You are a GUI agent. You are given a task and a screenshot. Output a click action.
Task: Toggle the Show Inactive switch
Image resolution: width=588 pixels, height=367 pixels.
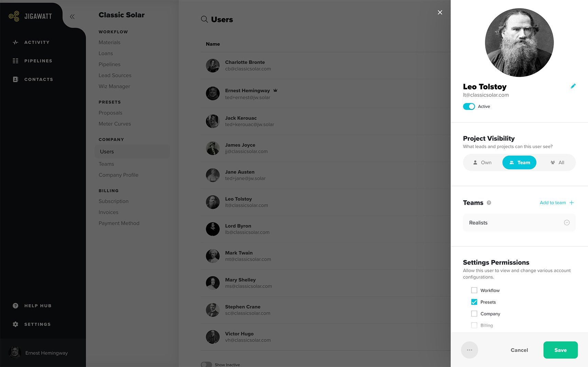pyautogui.click(x=206, y=365)
